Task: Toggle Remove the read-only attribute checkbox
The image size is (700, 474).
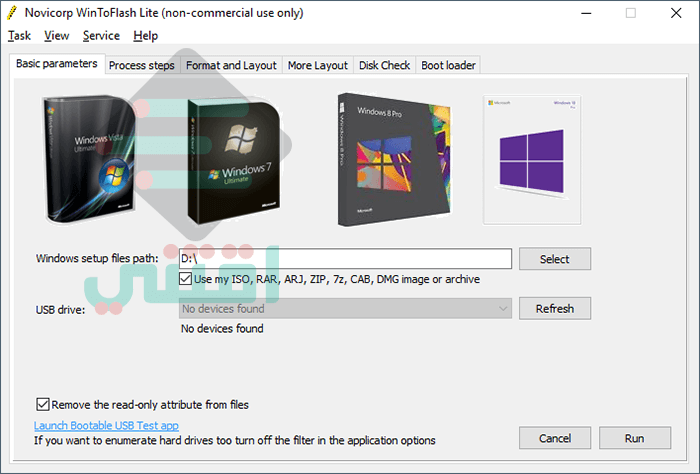Action: [x=42, y=404]
